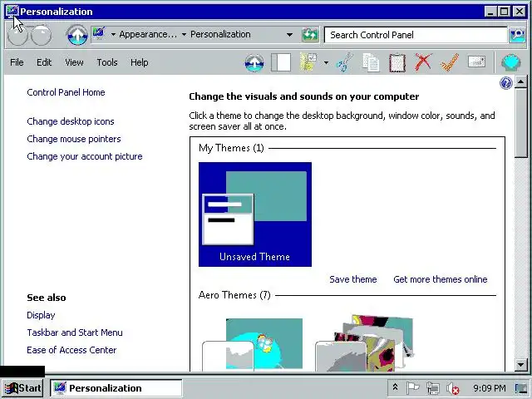
Task: Click the Appearance breadcrumb in address bar
Action: click(x=148, y=35)
